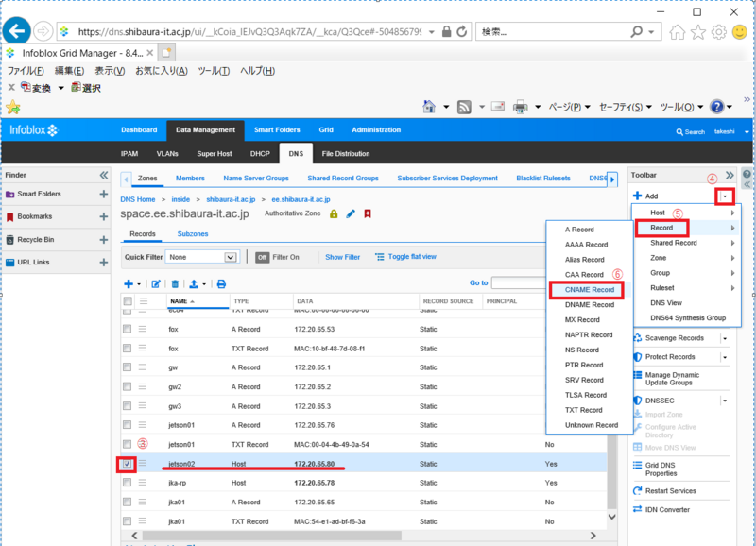Viewport: 756px width, 546px height.
Task: Click the browser refresh icon
Action: (462, 32)
